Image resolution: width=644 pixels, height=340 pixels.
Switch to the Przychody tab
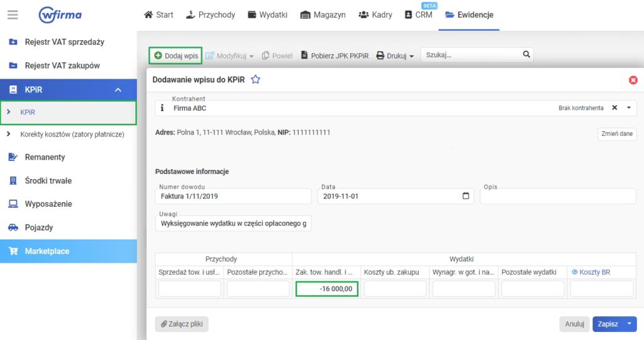210,14
